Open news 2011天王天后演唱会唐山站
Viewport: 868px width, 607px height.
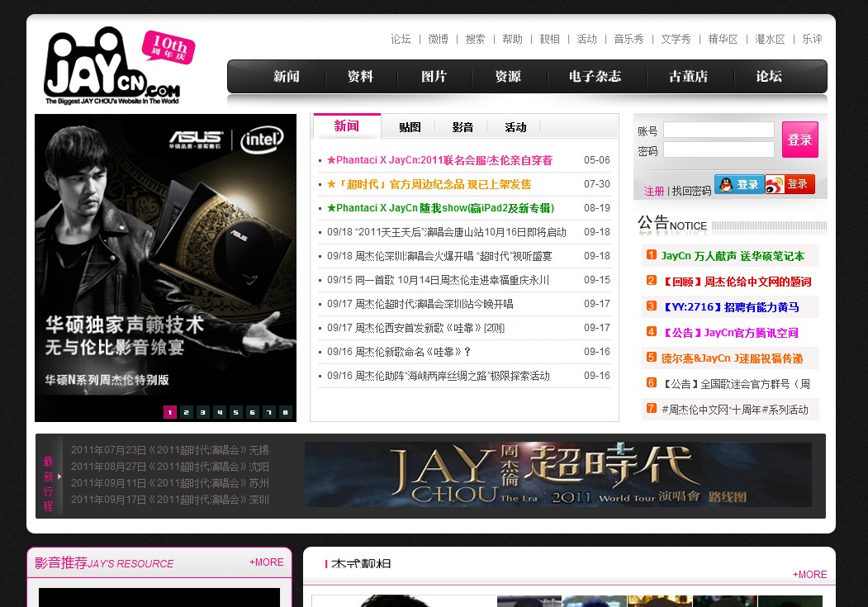pyautogui.click(x=447, y=232)
